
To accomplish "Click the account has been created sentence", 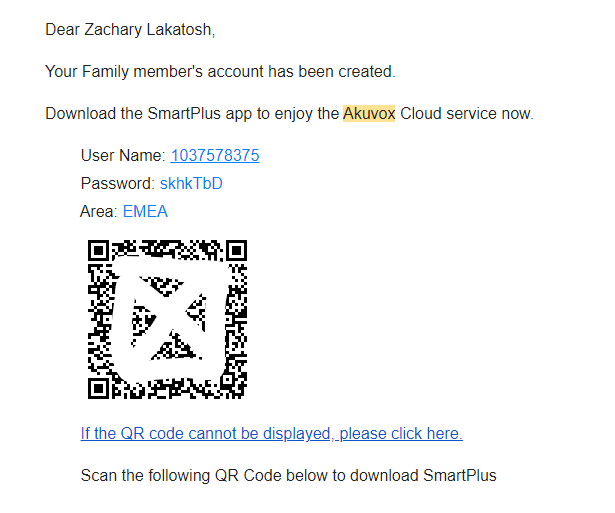I will coord(220,72).
